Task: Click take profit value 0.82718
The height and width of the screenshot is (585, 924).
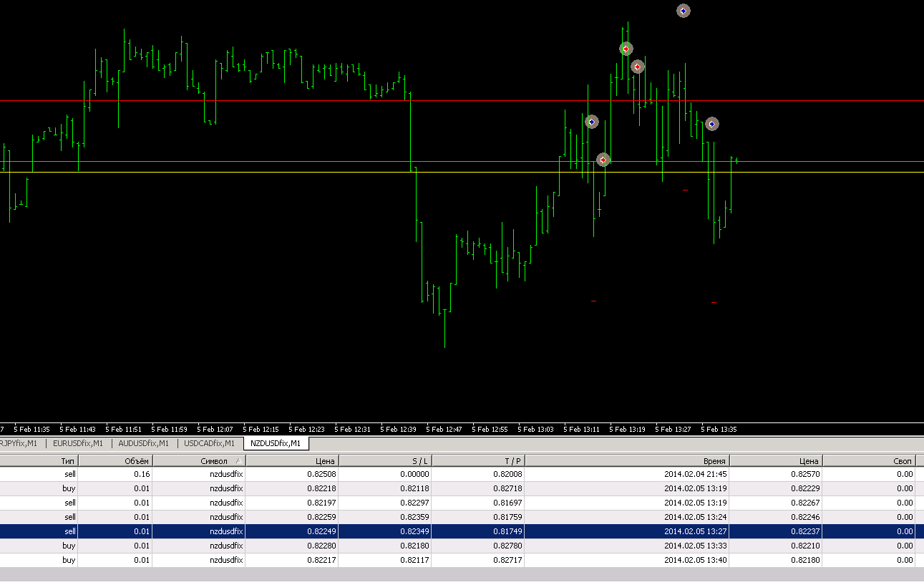Action: [507, 488]
